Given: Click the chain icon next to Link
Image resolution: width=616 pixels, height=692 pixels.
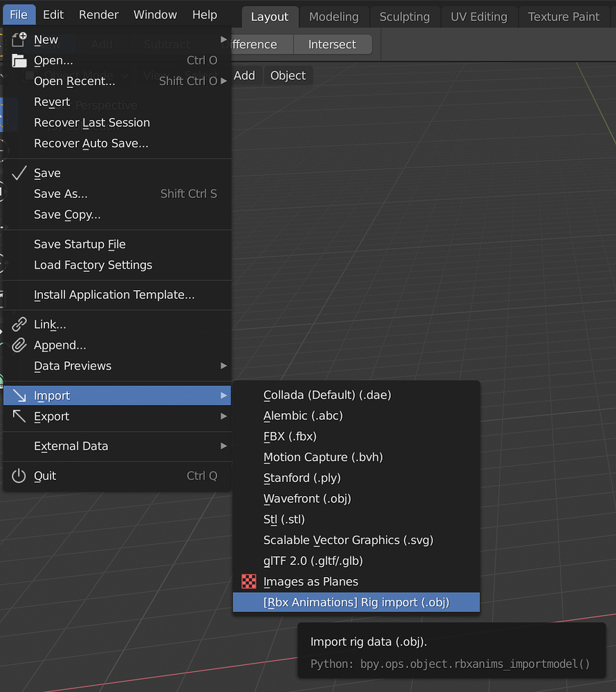Looking at the screenshot, I should (x=18, y=324).
